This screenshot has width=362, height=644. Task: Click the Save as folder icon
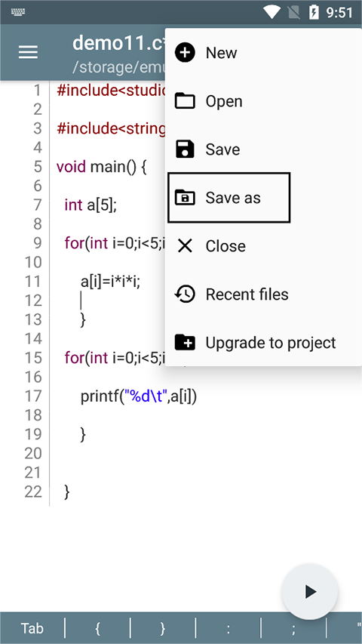[x=185, y=198]
